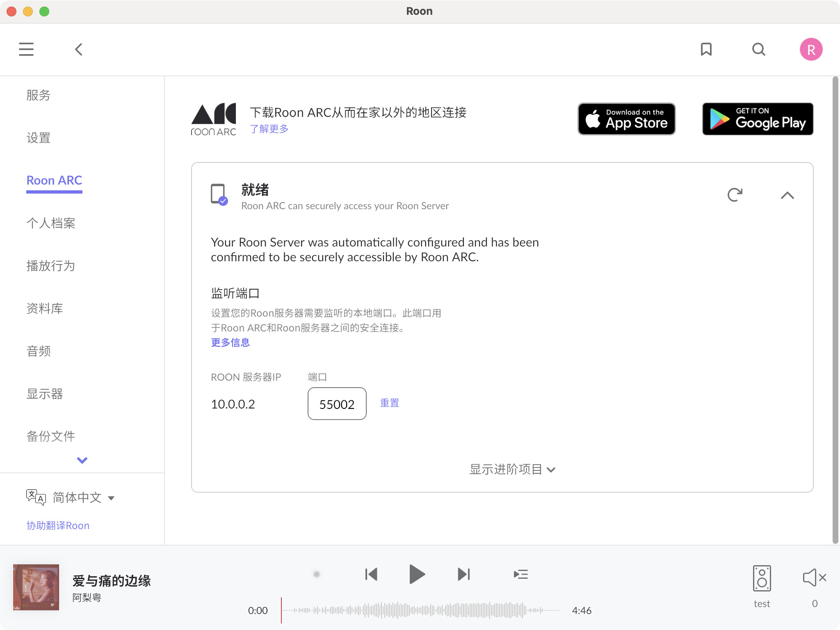840x630 pixels.
Task: Click the port number input field
Action: (x=337, y=404)
